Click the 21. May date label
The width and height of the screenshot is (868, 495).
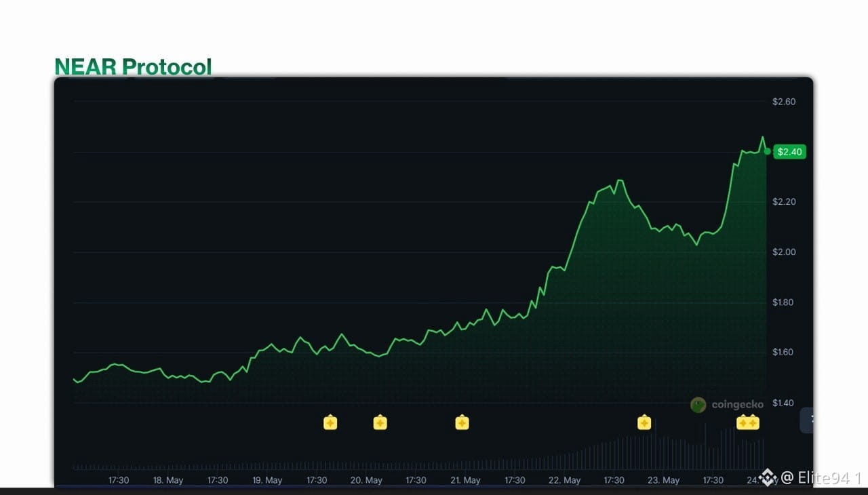tap(465, 480)
